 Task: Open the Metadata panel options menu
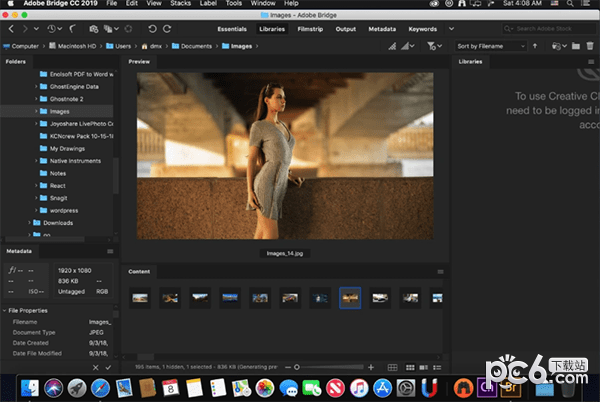110,251
